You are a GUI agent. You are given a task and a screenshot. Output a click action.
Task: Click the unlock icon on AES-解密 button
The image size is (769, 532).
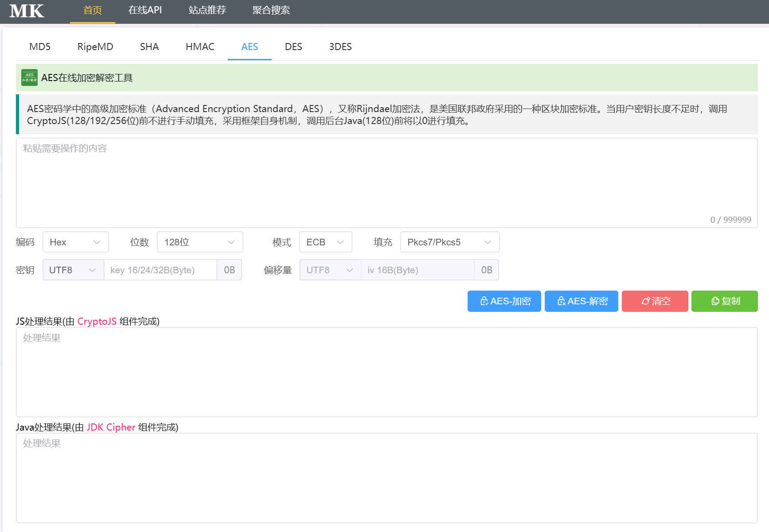pyautogui.click(x=561, y=301)
